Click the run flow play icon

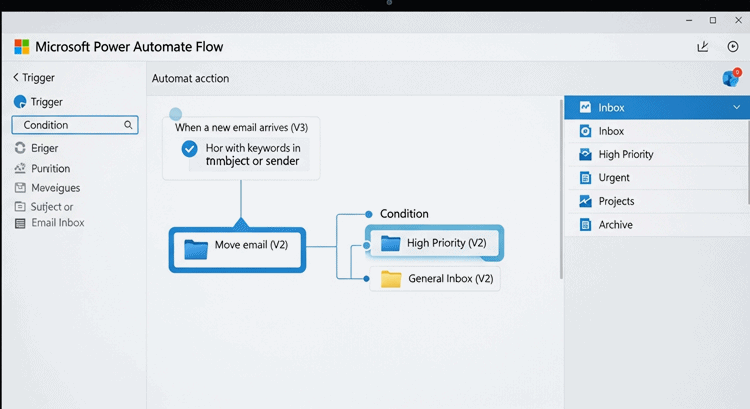733,47
